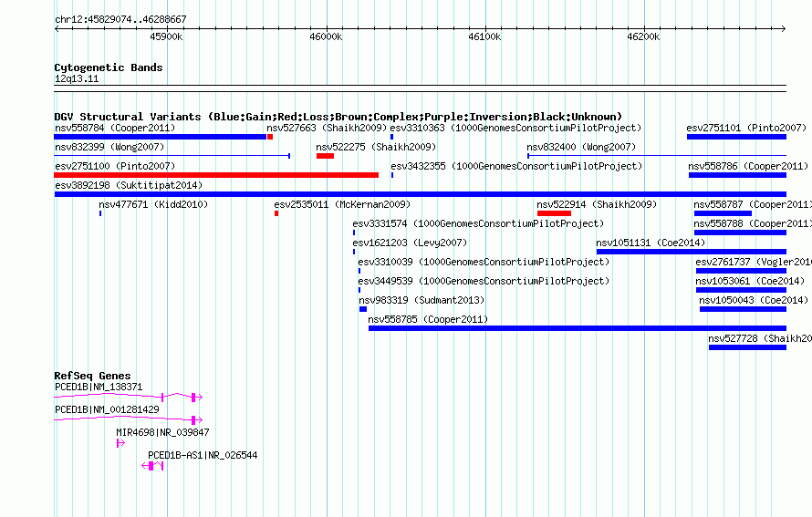The width and height of the screenshot is (812, 517).
Task: Click the PCED1B-AS1 magenta gene glyph
Action: pyautogui.click(x=152, y=466)
